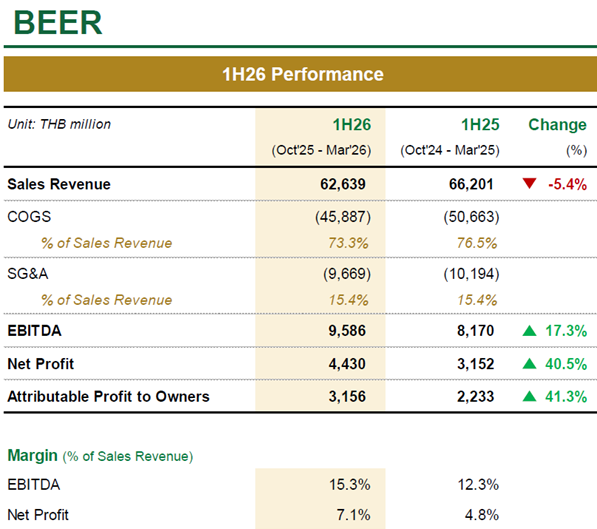Select Net Profit margin 7.1%
Screen dimensions: 597x529
pyautogui.click(x=353, y=515)
